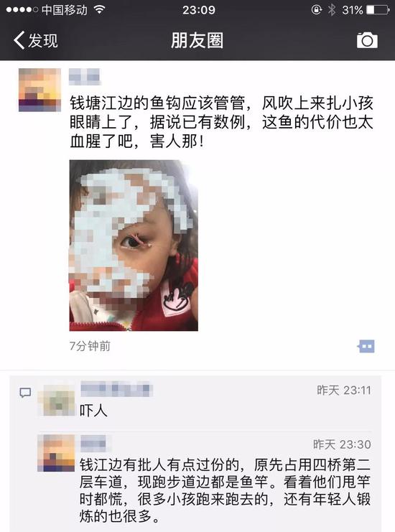Tap the Wi-Fi signal icon in status bar
This screenshot has height=532, width=395.
tap(99, 10)
